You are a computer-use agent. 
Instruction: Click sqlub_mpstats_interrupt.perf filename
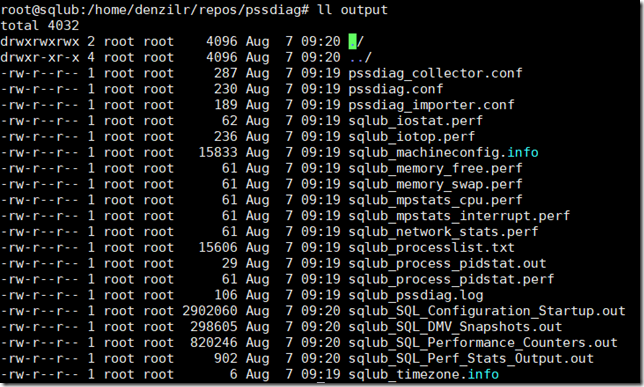coord(459,216)
